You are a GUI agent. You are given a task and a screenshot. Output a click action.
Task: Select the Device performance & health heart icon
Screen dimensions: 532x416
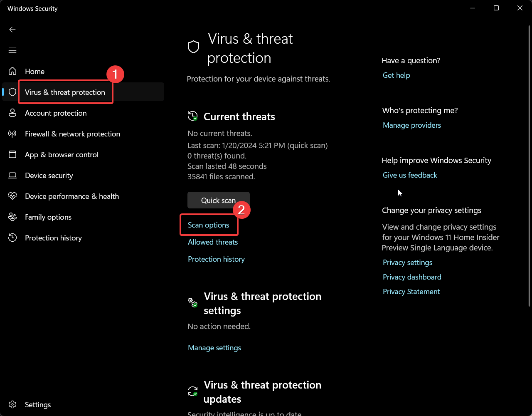pos(12,196)
